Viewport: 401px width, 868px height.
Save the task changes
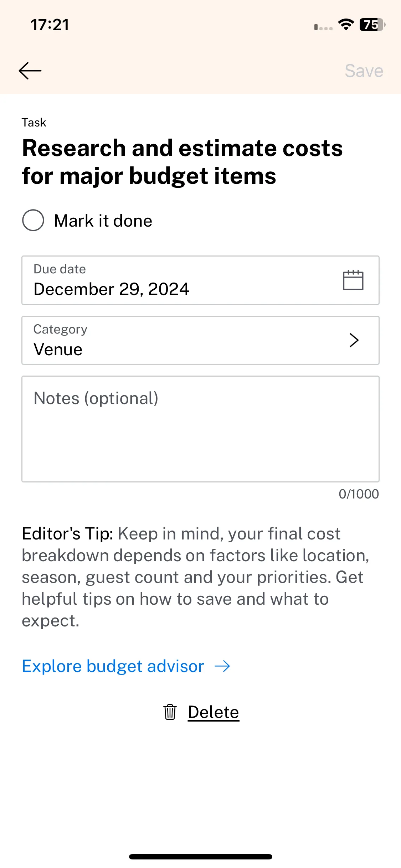(x=364, y=71)
